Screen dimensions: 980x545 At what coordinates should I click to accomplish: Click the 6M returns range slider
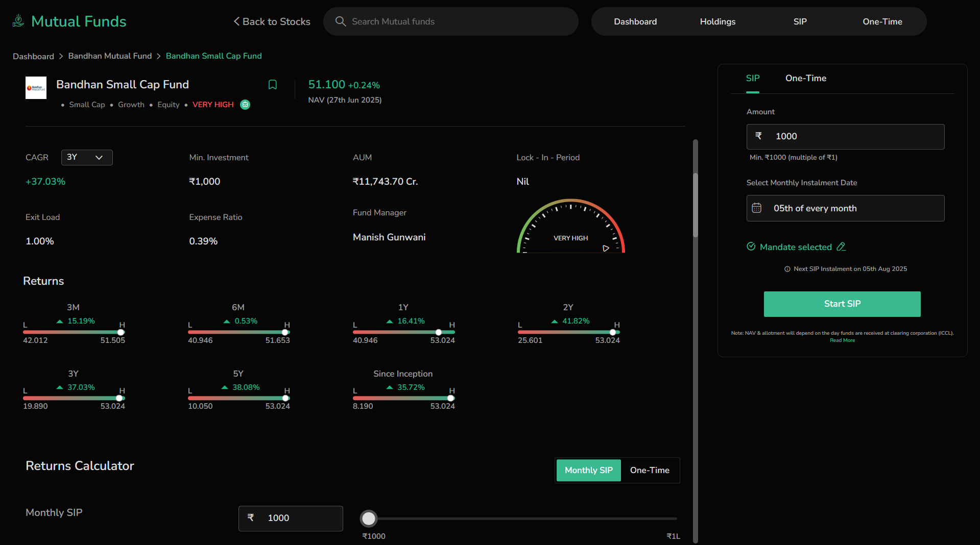238,332
